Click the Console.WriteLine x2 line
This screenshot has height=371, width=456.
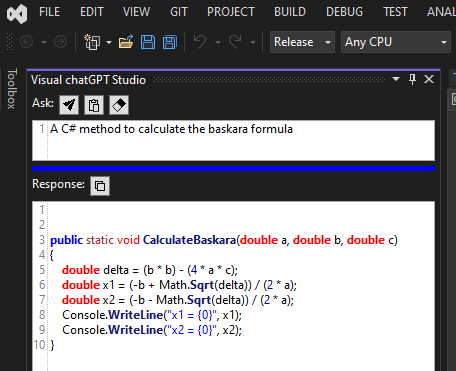tap(152, 330)
